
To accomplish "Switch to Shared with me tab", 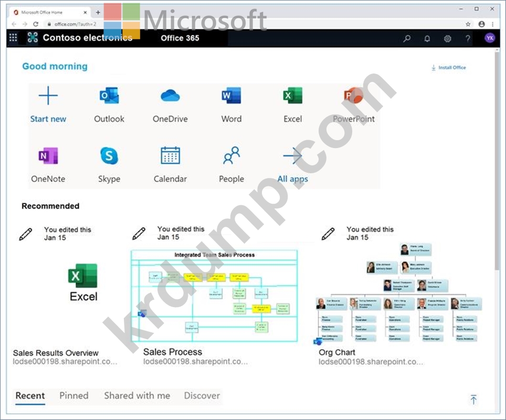I will click(x=137, y=396).
